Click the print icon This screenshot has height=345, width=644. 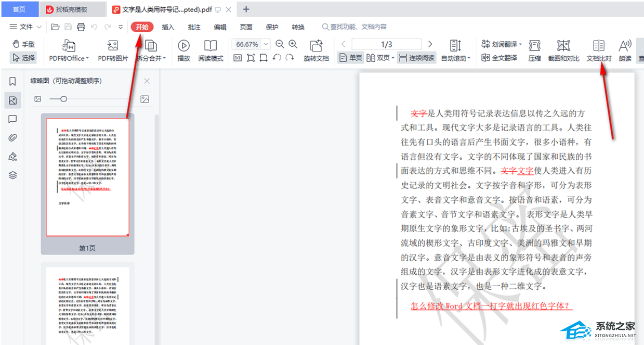pyautogui.click(x=81, y=27)
